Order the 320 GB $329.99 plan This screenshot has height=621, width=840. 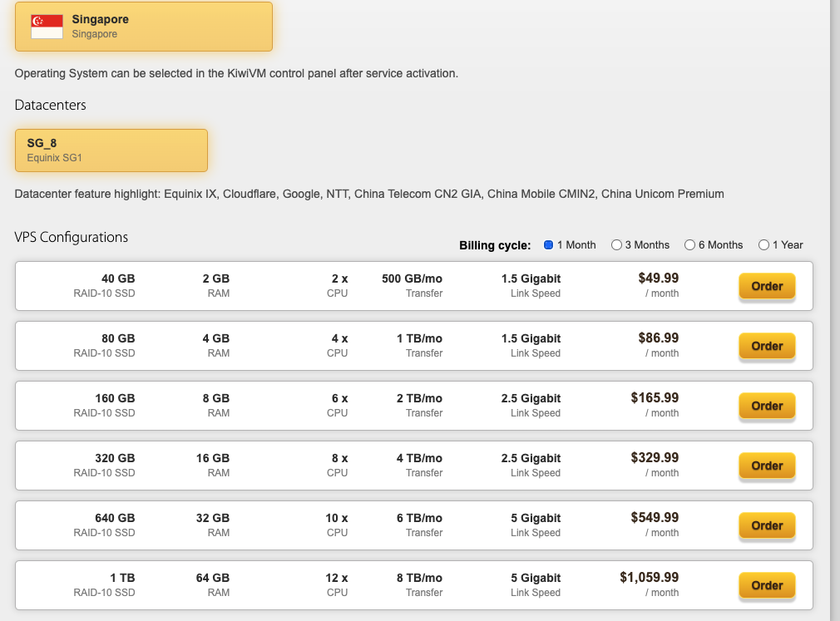(767, 466)
